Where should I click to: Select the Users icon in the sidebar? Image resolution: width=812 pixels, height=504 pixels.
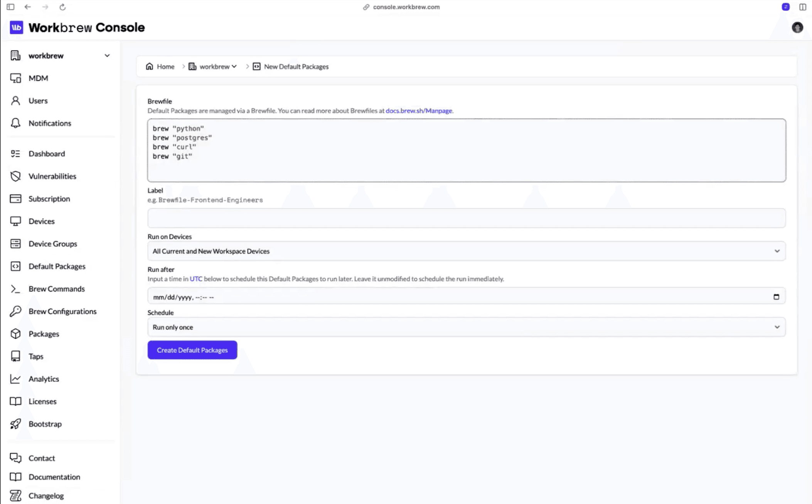[15, 101]
